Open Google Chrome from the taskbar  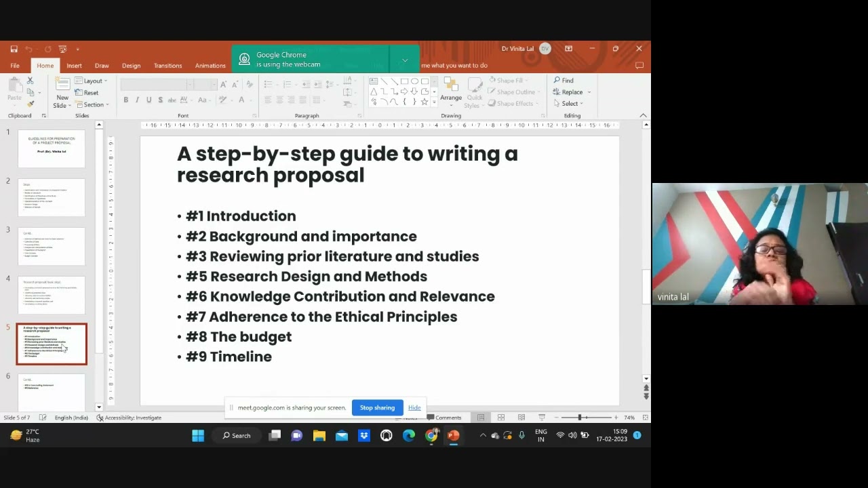pyautogui.click(x=431, y=436)
